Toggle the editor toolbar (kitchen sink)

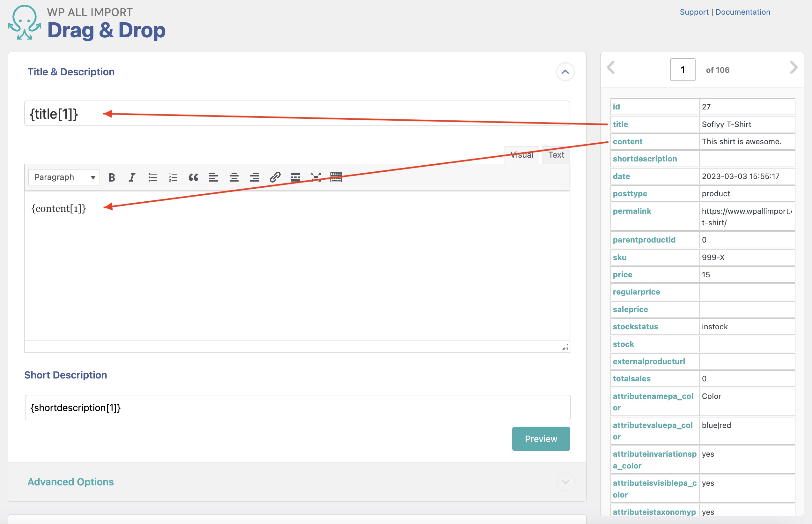[x=336, y=177]
